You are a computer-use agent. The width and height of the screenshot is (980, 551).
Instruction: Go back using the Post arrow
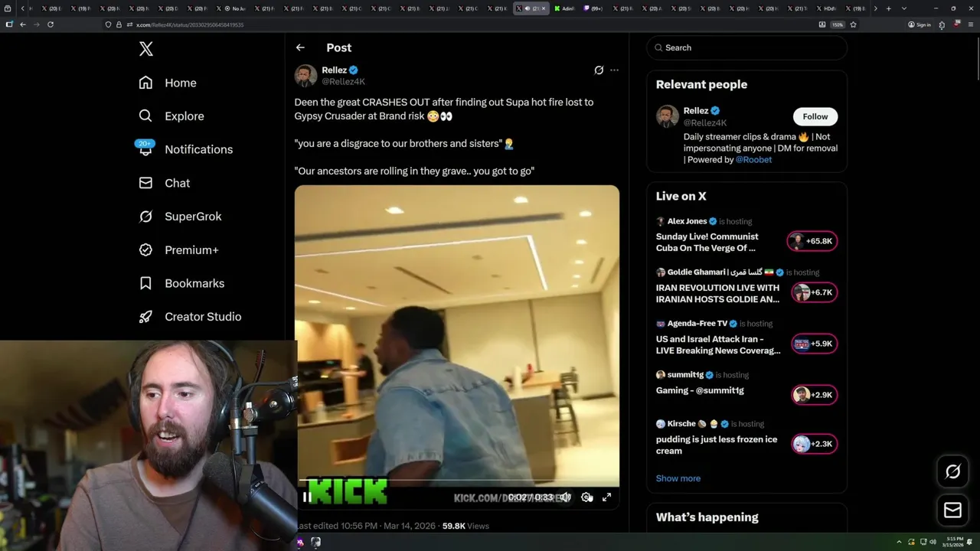300,47
